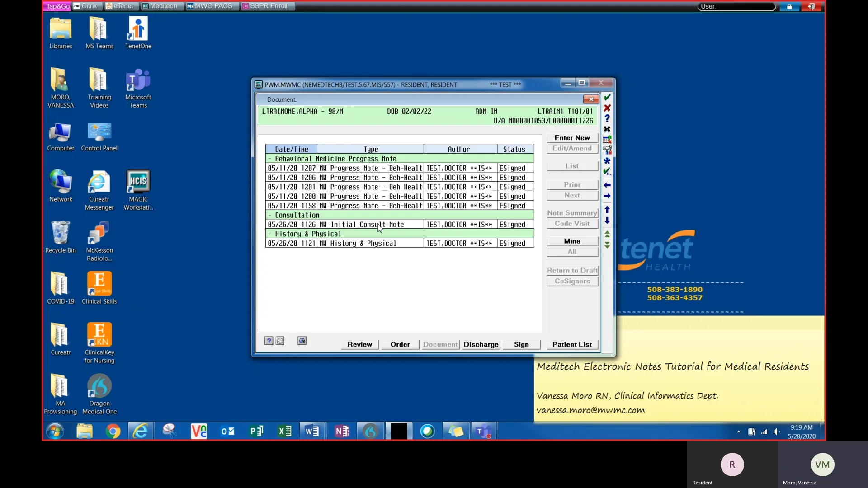Click the blue back arrow icon
The height and width of the screenshot is (488, 868).
pos(608,185)
